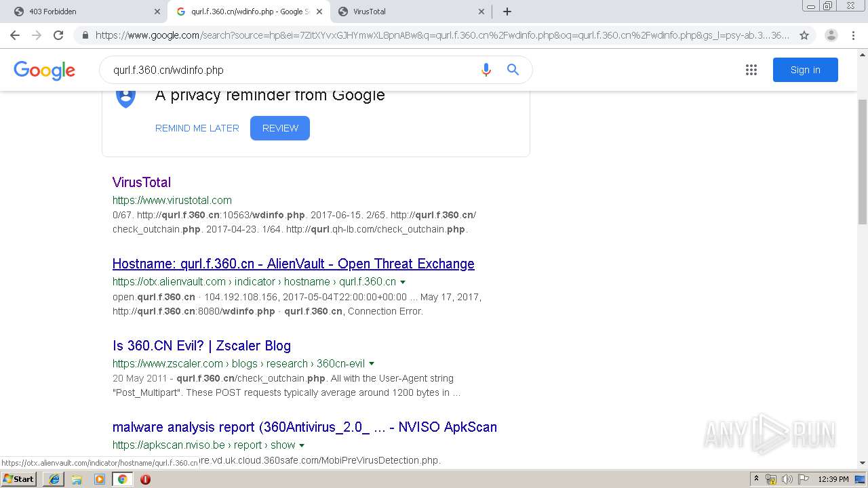Click the vertical page scrollbar thumb
The width and height of the screenshot is (868, 488).
click(862, 162)
